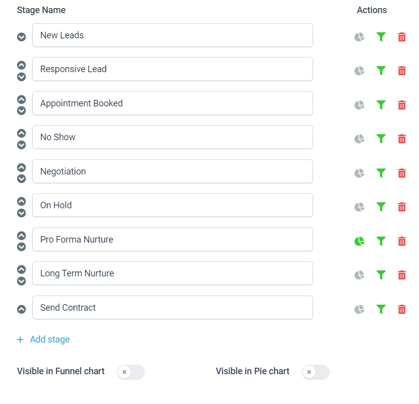
Task: Click the pie chart icon for New Leads
Action: click(359, 37)
